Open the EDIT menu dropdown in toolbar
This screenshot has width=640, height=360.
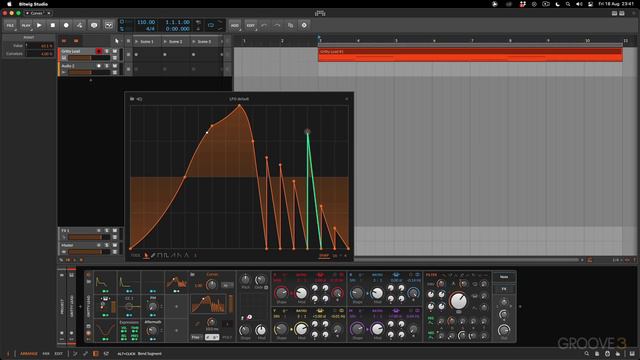coord(251,25)
